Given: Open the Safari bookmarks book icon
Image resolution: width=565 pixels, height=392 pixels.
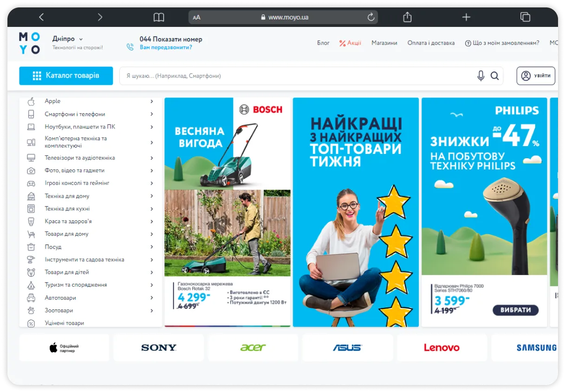Looking at the screenshot, I should point(159,17).
